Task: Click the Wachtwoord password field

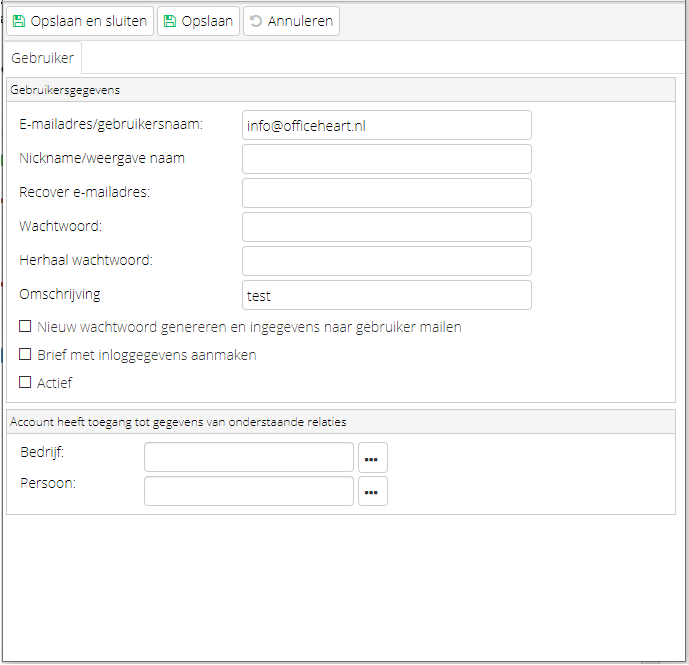Action: click(387, 227)
